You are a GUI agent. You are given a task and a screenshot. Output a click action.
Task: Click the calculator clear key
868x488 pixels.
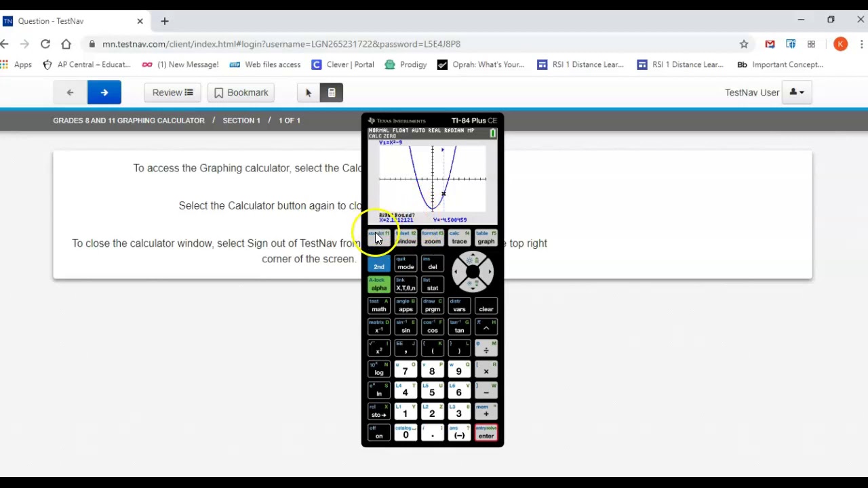click(486, 306)
